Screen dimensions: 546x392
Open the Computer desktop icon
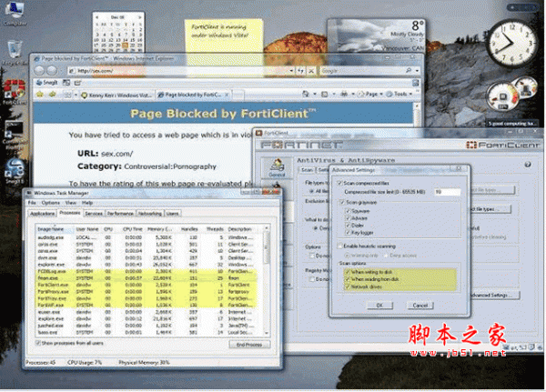[x=15, y=14]
